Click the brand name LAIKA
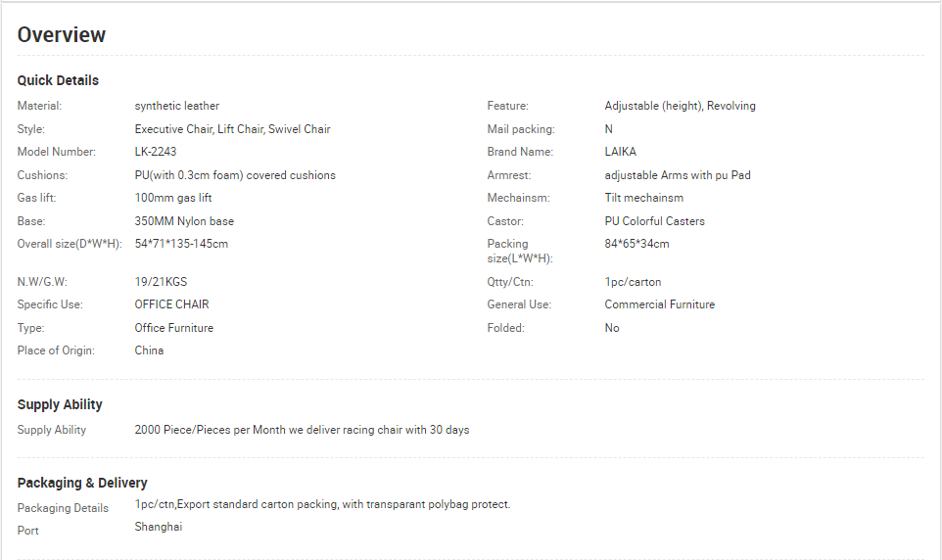This screenshot has width=942, height=560. (620, 152)
